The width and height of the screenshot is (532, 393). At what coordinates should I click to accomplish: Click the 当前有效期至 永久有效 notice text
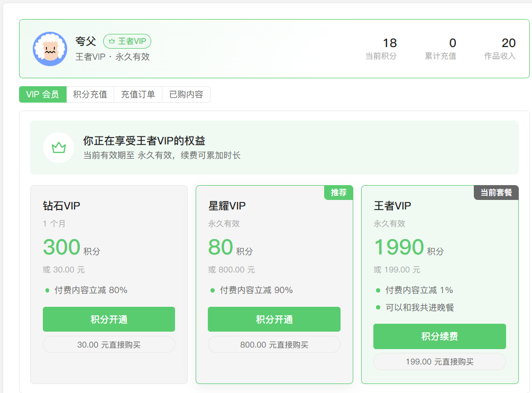click(162, 156)
